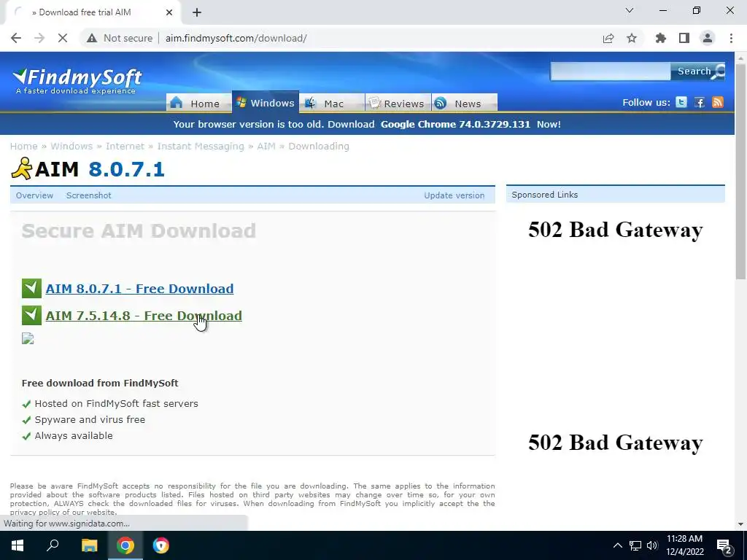Click the address bar URL

click(x=236, y=38)
